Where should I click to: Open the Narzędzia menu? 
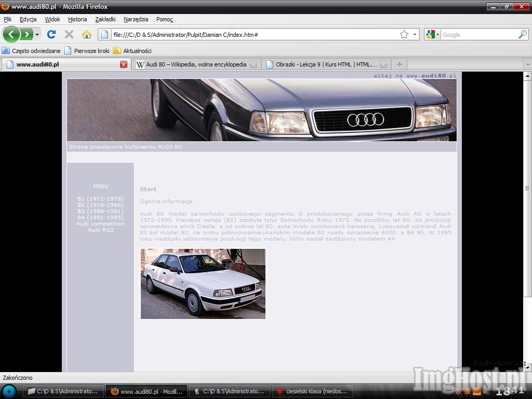pos(136,19)
